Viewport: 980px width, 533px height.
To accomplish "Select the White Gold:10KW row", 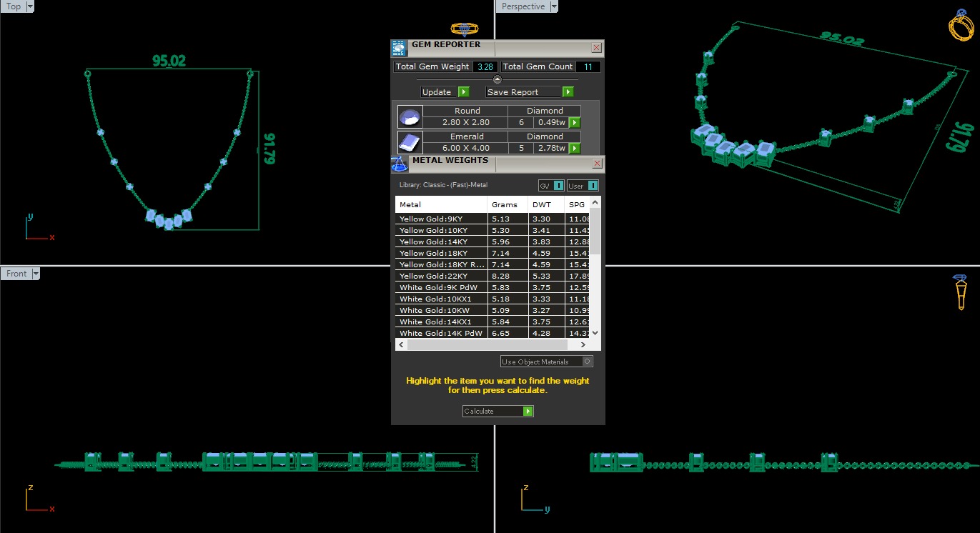I will point(493,310).
